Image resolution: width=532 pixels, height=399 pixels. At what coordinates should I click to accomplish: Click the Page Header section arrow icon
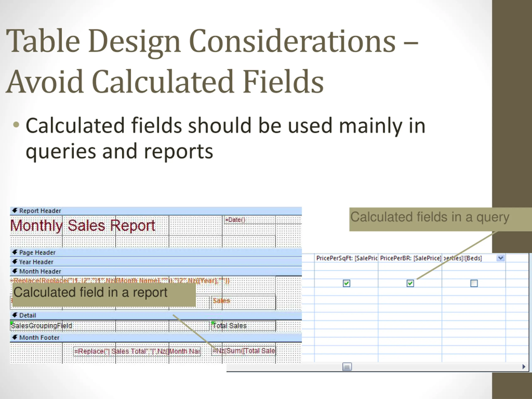[15, 252]
